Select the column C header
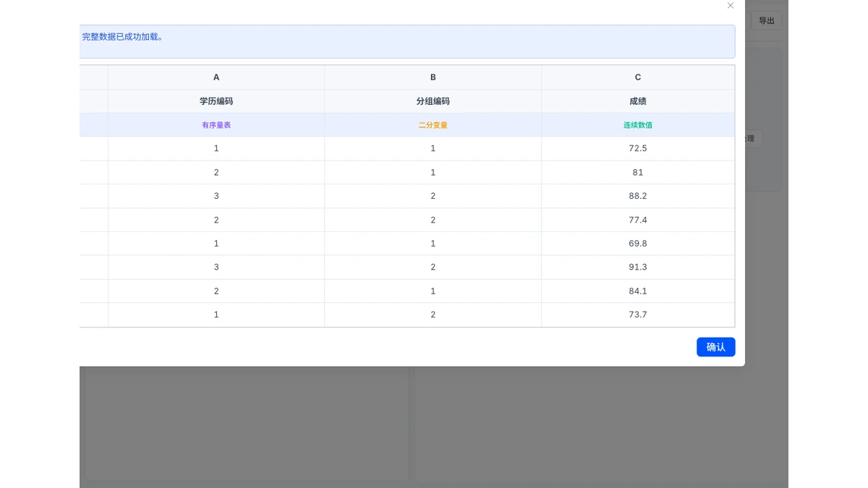The image size is (868, 488). 638,77
